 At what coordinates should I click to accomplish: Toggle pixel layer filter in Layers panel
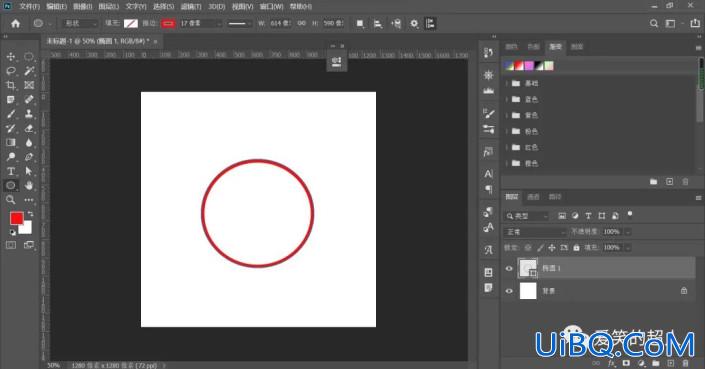562,216
